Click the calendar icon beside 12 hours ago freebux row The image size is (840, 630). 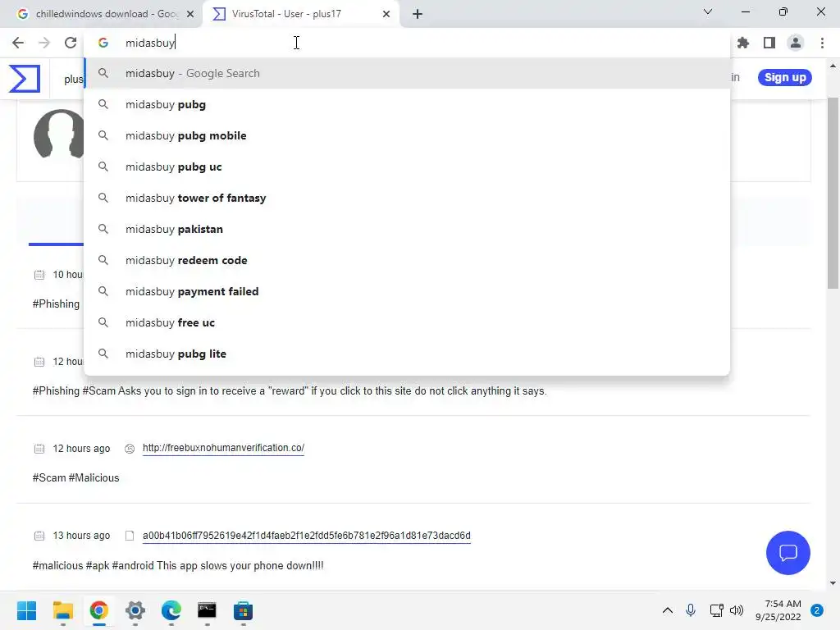39,449
